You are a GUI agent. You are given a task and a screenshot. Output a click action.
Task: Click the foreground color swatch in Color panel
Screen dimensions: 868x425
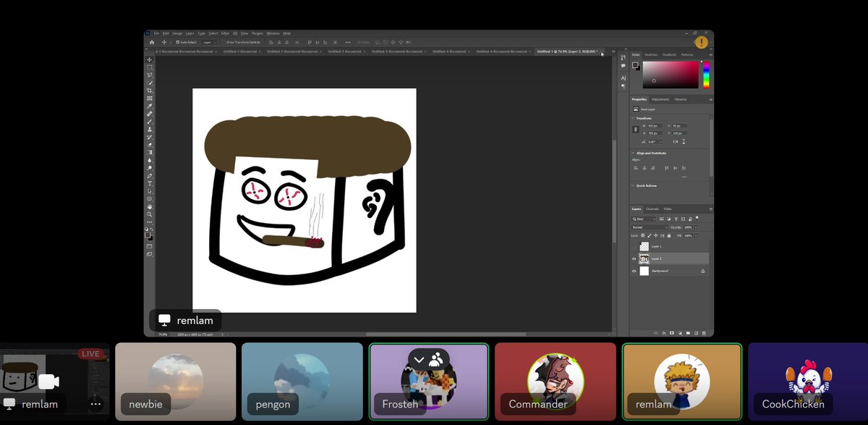click(634, 65)
